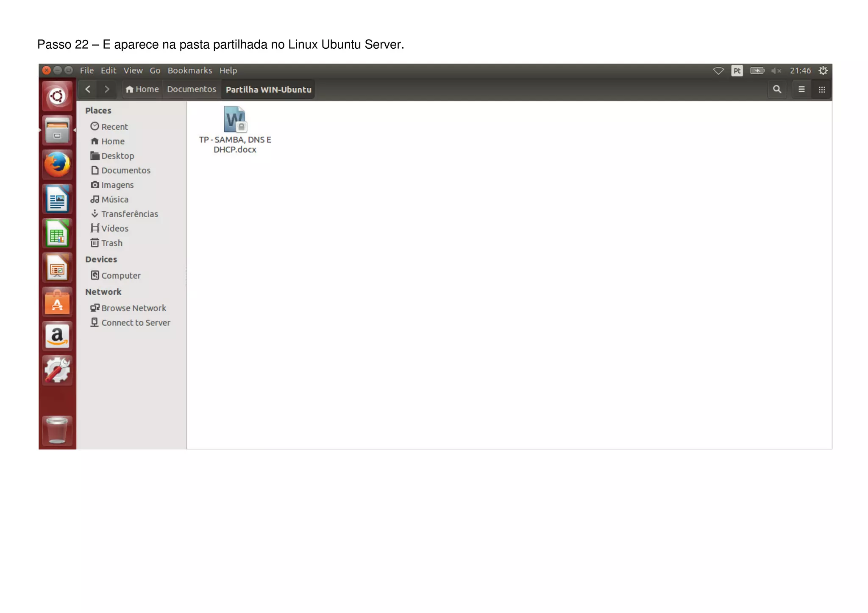
Task: Open the Files manager launcher icon
Action: click(57, 131)
